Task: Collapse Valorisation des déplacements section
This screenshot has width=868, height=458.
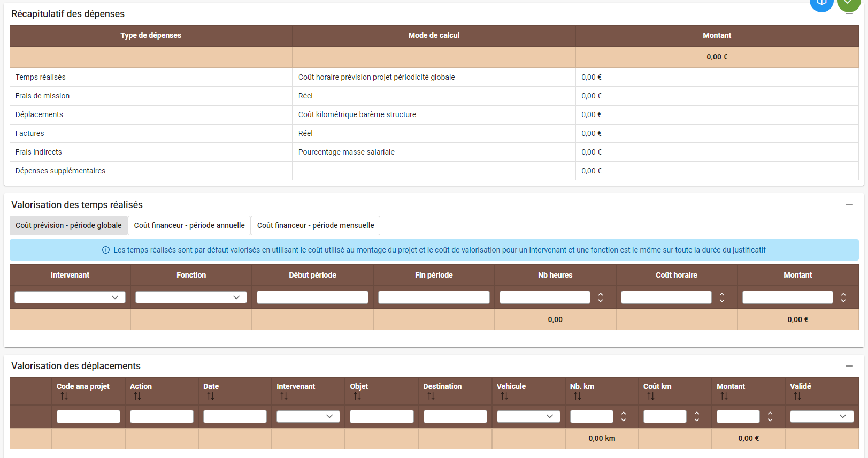Action: click(x=849, y=366)
